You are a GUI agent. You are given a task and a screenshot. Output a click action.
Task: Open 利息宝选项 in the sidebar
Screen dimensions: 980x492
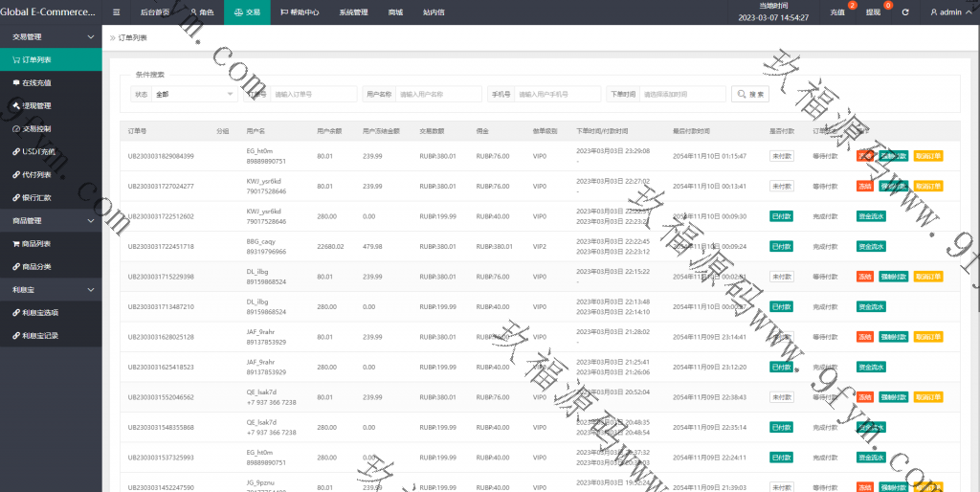[x=40, y=312]
